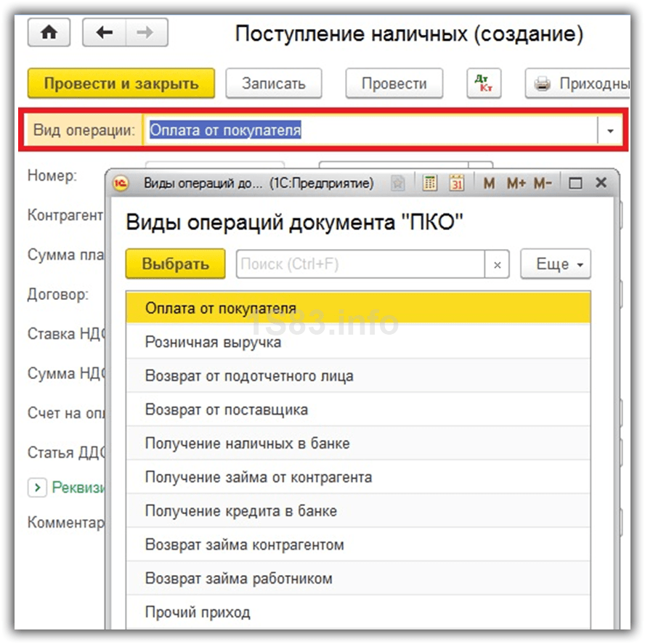The height and width of the screenshot is (644, 645).
Task: Show postings with the Дт/Кт icon
Action: coord(484,84)
